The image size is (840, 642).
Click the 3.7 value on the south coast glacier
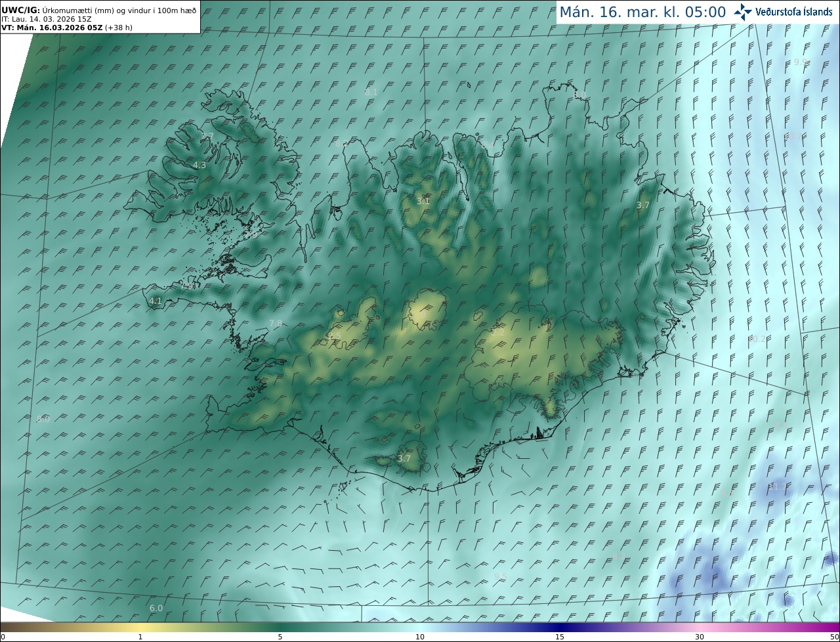coord(404,458)
